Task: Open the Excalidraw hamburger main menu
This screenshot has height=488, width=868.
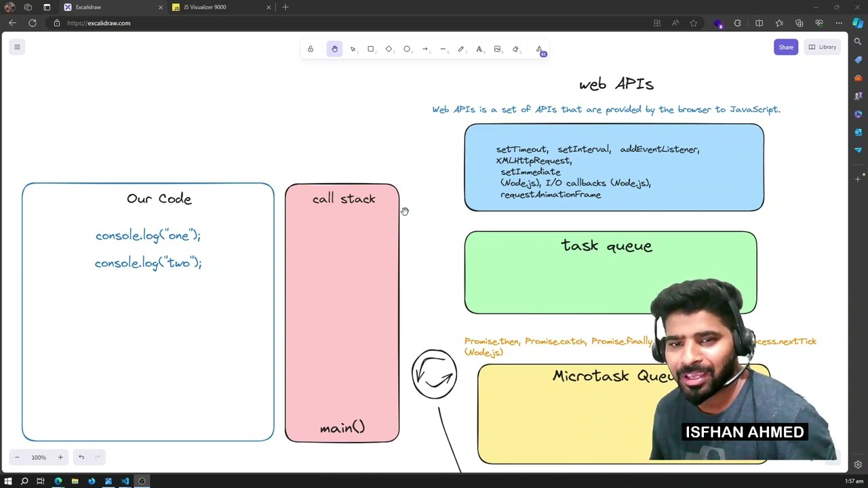Action: 17,47
